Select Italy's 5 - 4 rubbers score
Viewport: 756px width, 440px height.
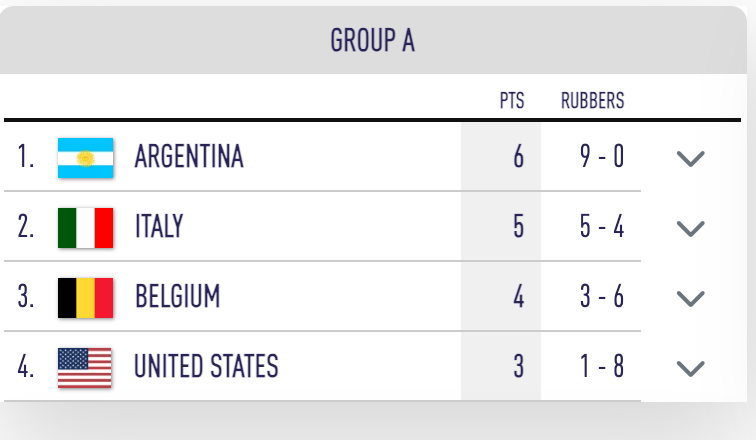tap(602, 226)
